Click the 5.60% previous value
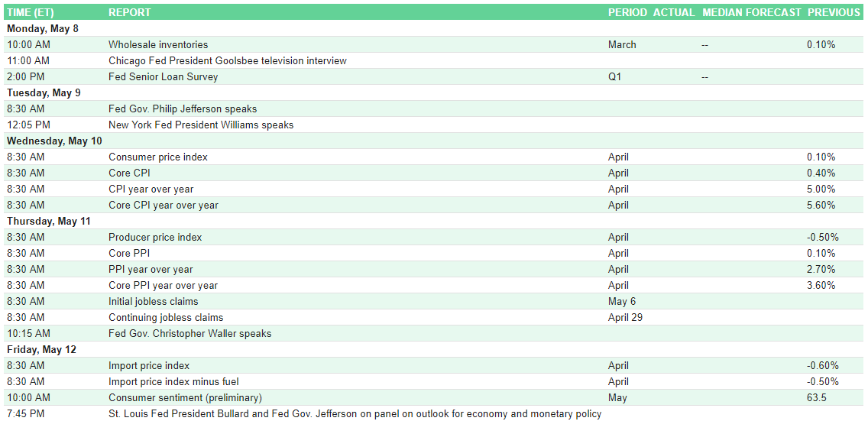The image size is (868, 421). tap(821, 206)
